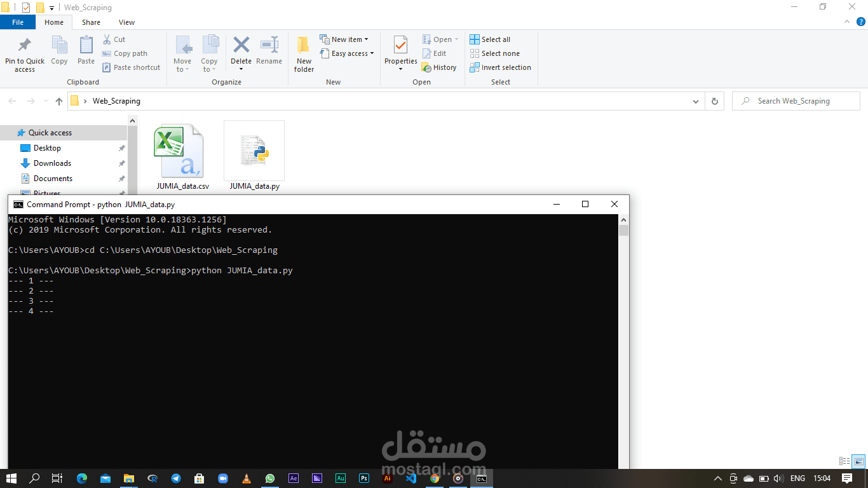Viewport: 868px width, 488px height.
Task: Open the Easy access dropdown
Action: [346, 53]
